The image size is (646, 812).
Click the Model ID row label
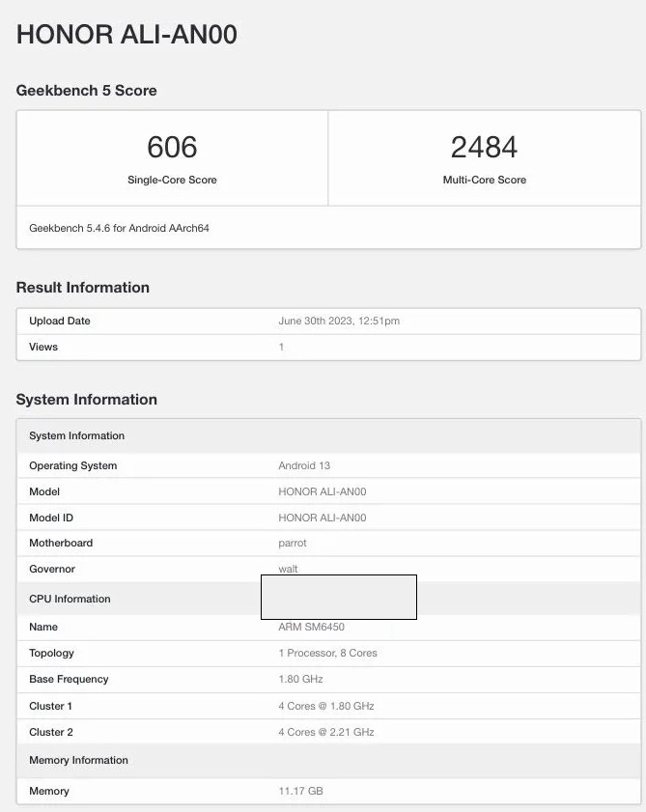coord(51,518)
